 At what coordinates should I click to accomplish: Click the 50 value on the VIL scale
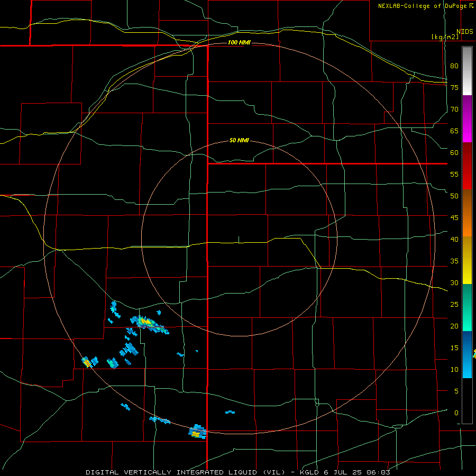(x=454, y=196)
